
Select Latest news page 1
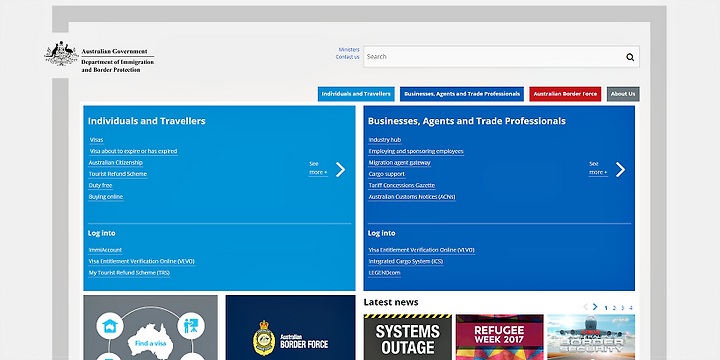click(x=606, y=308)
